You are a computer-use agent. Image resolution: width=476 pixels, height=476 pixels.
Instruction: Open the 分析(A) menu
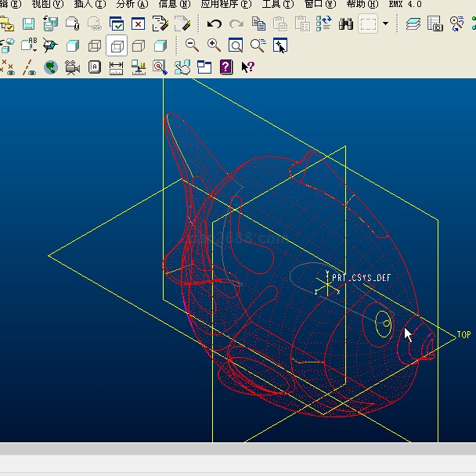pos(132,5)
